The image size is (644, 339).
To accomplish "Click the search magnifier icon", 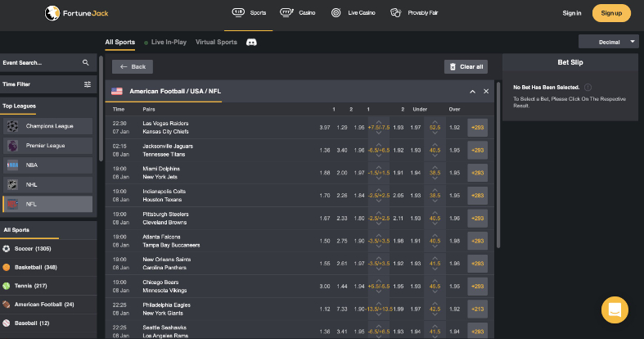I will click(85, 62).
